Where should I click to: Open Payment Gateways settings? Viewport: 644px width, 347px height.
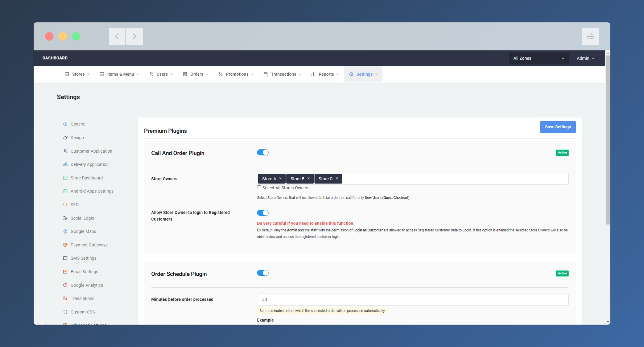pos(89,245)
